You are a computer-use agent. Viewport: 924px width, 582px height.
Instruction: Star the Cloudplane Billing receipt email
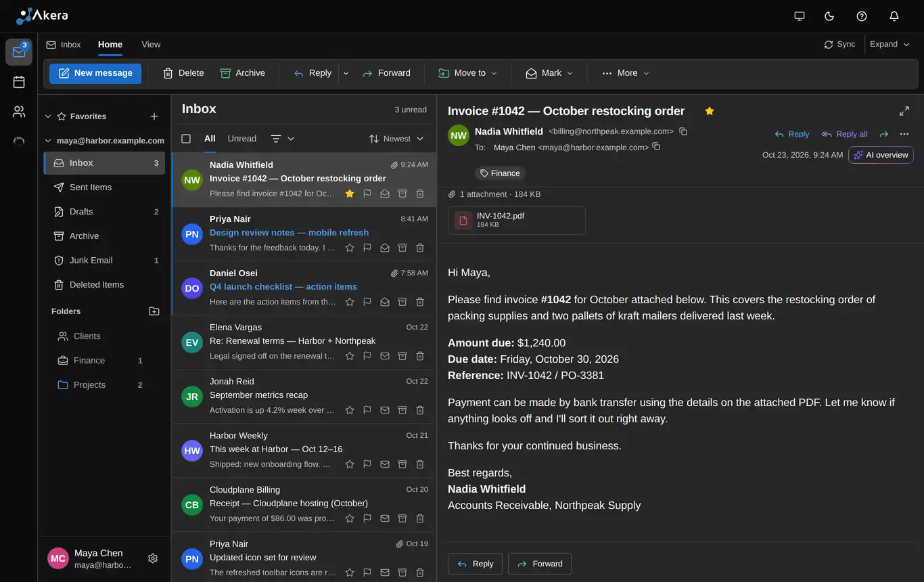click(350, 518)
